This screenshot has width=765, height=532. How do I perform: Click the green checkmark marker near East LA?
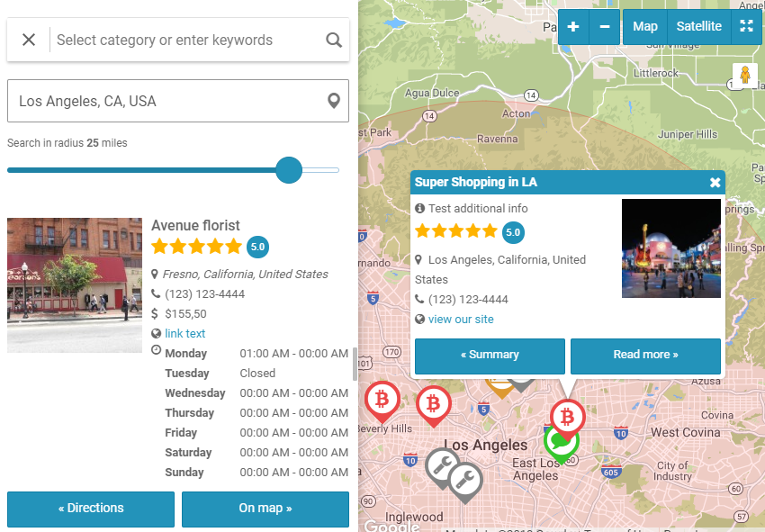coord(561,444)
